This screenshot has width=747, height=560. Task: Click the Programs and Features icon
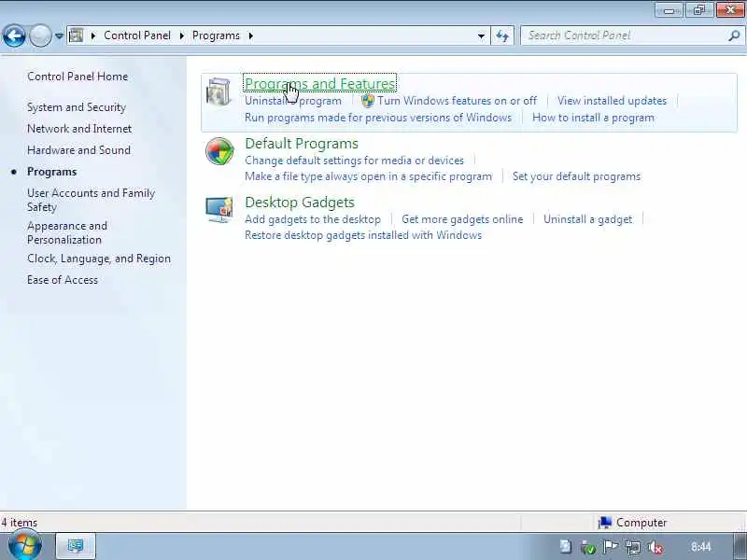tap(218, 91)
